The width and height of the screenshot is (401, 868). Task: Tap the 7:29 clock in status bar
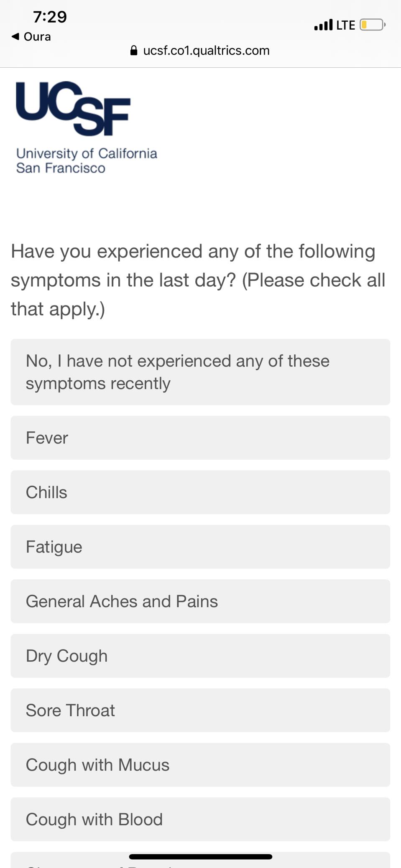click(x=50, y=17)
